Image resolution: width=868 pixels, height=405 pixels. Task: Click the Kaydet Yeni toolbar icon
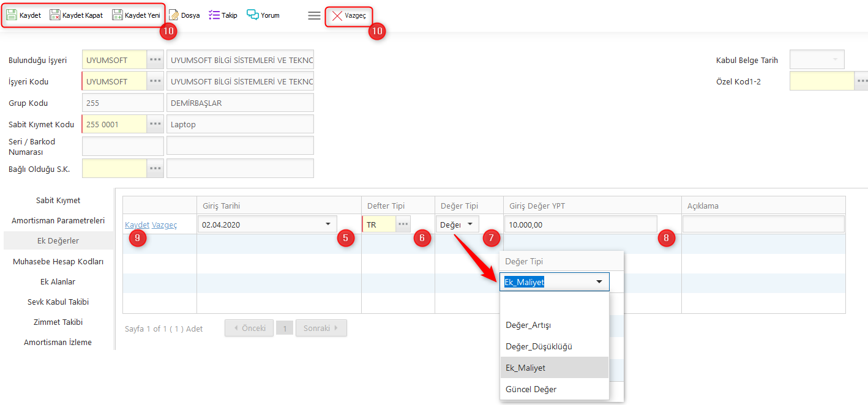tap(118, 15)
